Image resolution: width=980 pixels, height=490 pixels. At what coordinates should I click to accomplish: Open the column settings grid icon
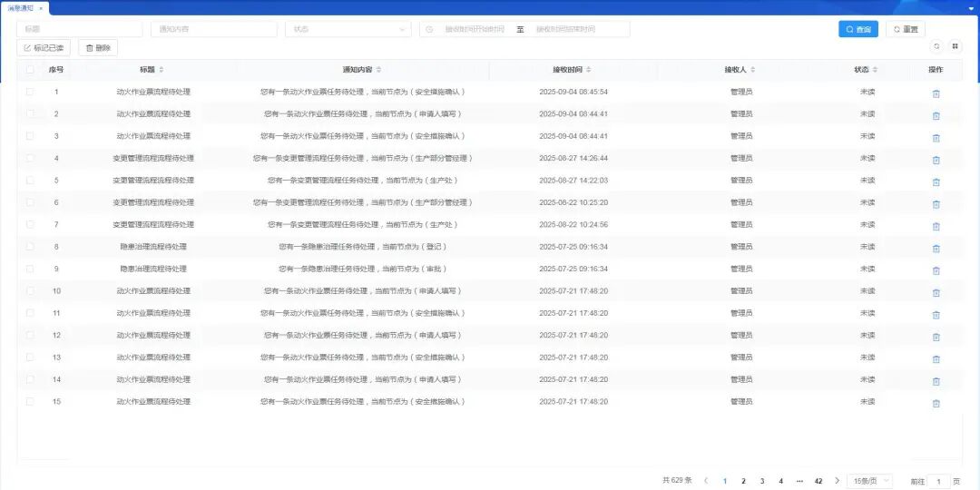[955, 46]
